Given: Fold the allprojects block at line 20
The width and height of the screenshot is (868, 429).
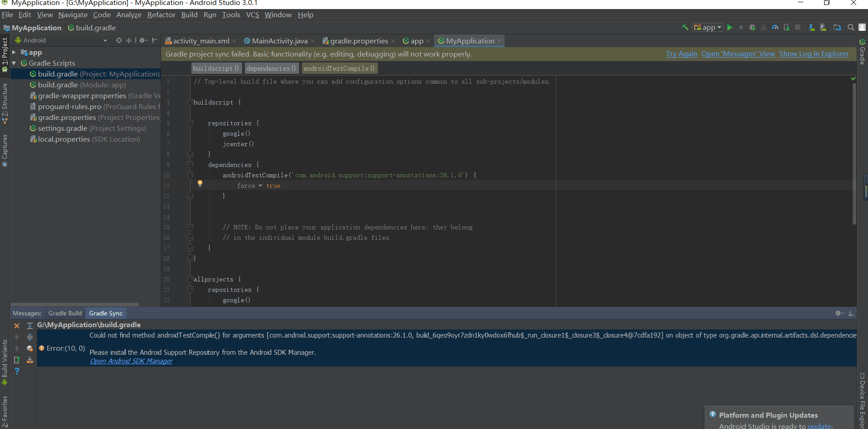Looking at the screenshot, I should 190,279.
